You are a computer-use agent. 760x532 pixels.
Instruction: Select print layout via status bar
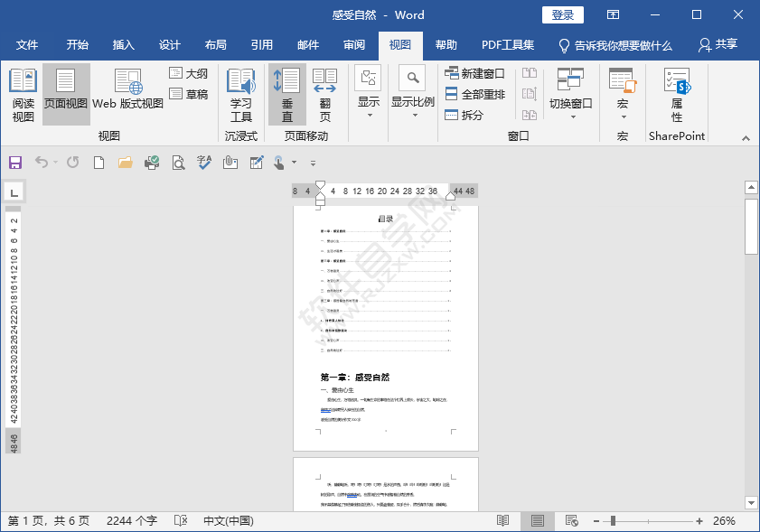(x=537, y=521)
